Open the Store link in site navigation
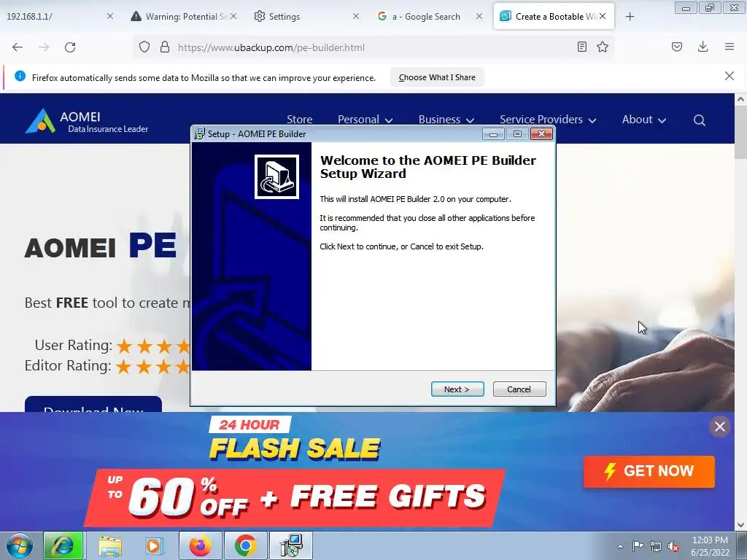 tap(299, 119)
